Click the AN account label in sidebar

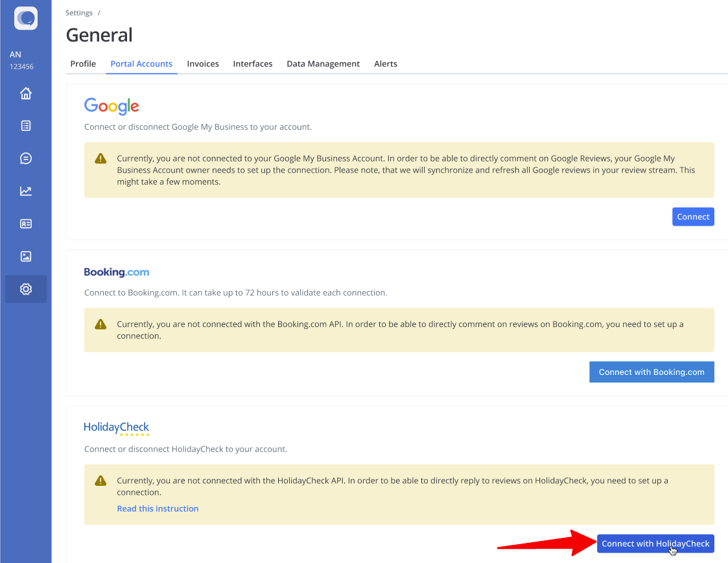click(16, 54)
